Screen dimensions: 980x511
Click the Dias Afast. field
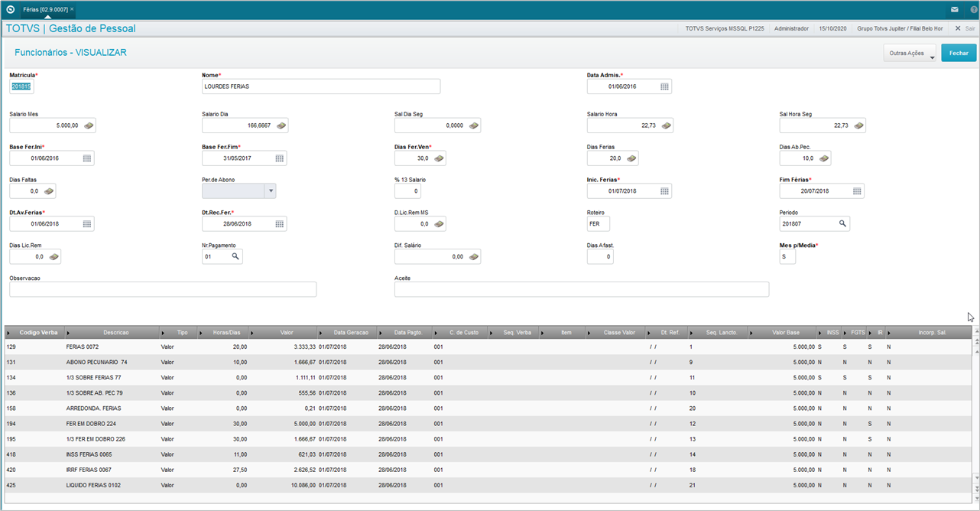(600, 257)
